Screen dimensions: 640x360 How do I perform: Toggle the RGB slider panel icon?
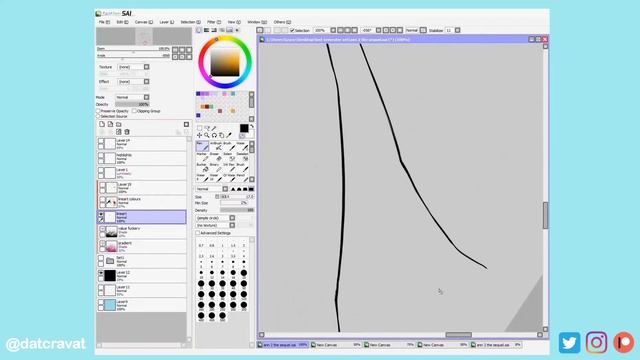click(x=207, y=30)
